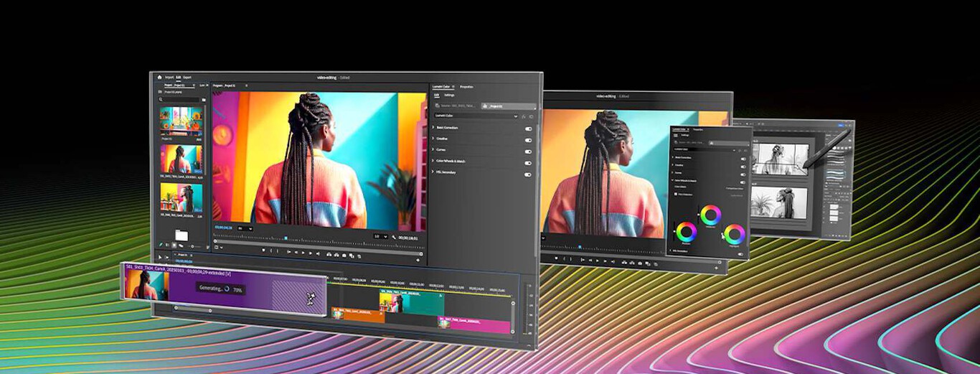Viewport: 980px width, 374px height.
Task: Click the Home icon in Premiere header
Action: (159, 77)
